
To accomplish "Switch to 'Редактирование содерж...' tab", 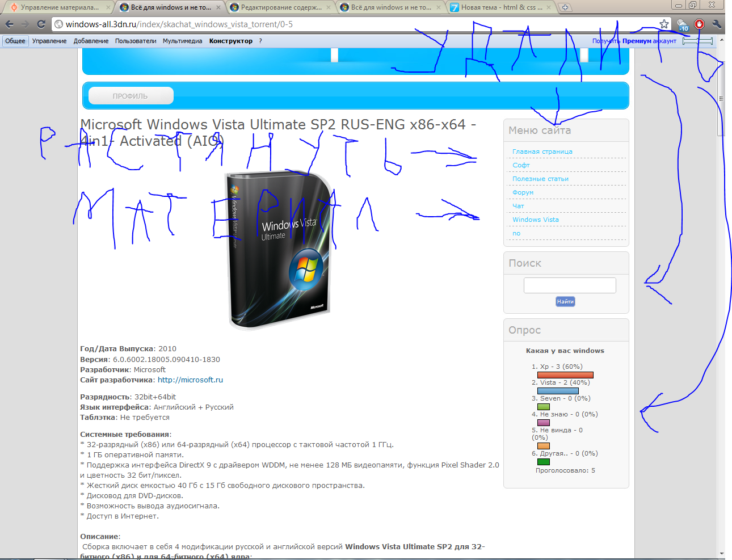I will coord(279,7).
